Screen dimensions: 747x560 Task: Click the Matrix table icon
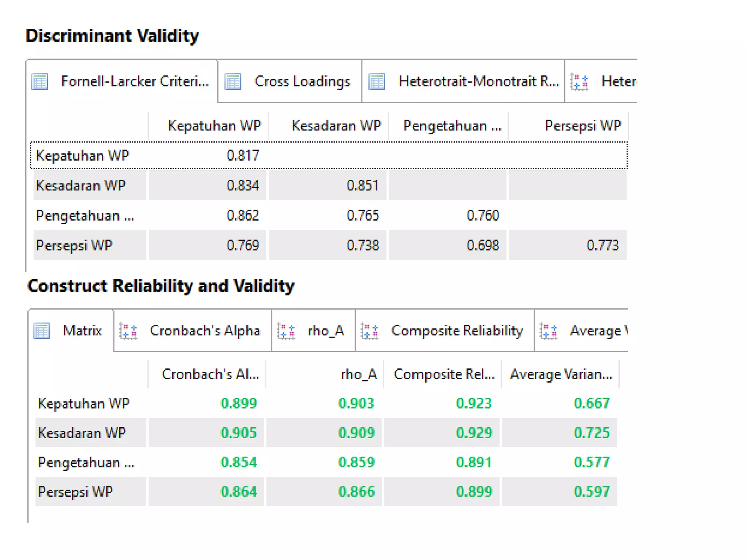pos(42,331)
